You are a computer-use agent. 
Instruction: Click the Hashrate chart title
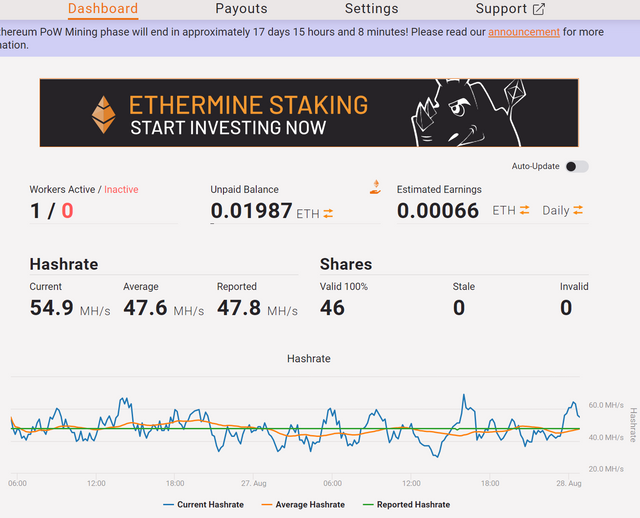click(x=309, y=358)
